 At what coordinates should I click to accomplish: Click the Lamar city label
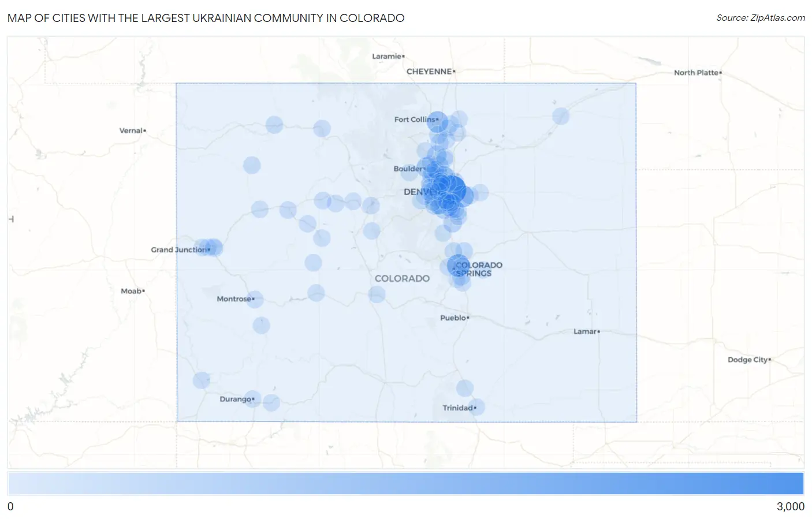pos(586,332)
